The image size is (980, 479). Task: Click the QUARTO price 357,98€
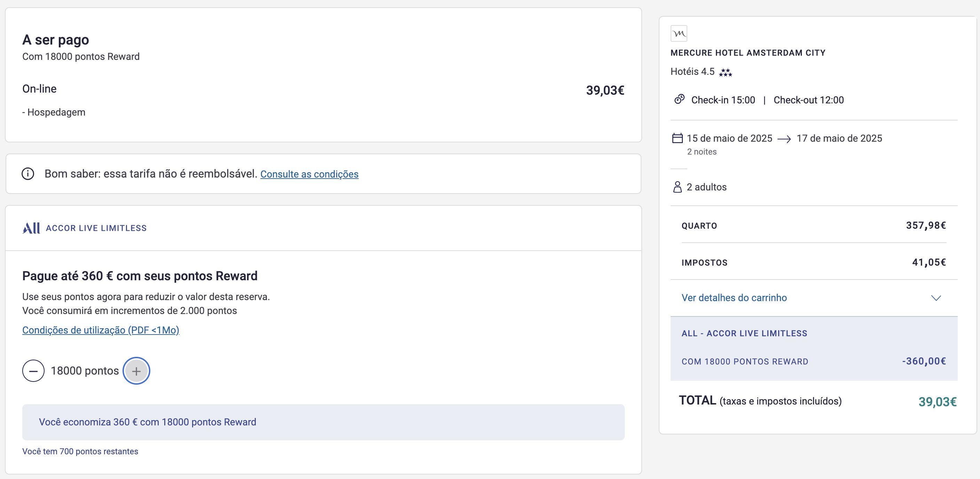(926, 225)
